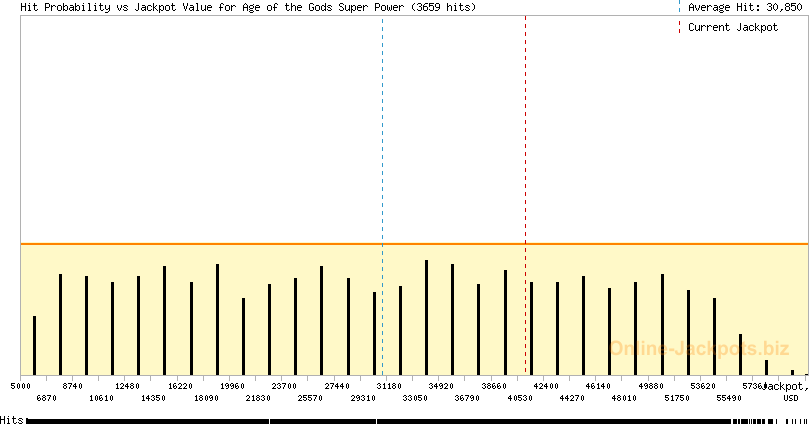
Task: Select the Current Jackpot legend entry
Action: [x=732, y=27]
